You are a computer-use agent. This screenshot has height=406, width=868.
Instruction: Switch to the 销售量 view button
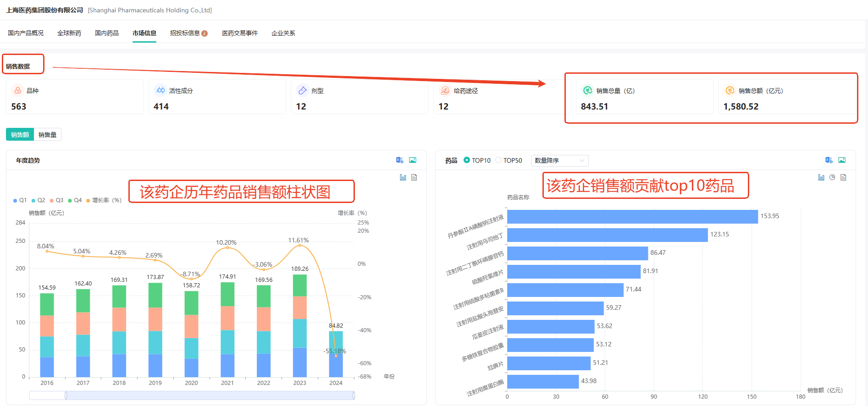coord(47,135)
